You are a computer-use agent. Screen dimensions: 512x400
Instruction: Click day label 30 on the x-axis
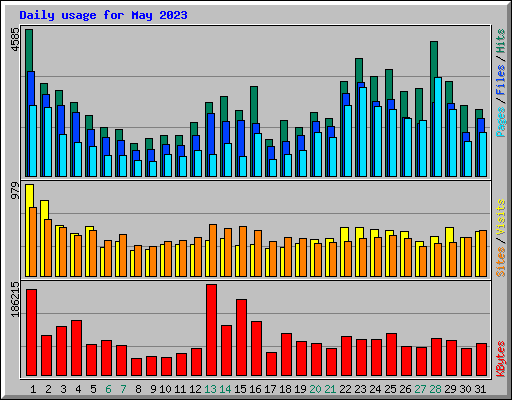click(465, 389)
